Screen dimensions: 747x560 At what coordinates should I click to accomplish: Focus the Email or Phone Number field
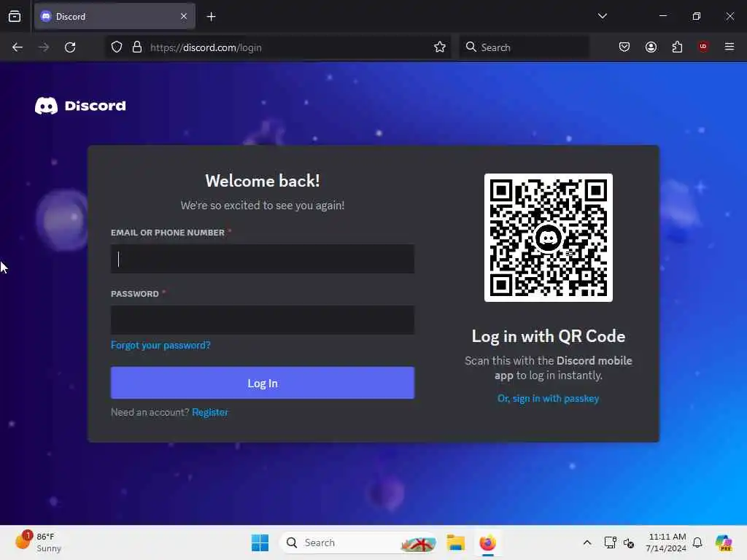coord(263,259)
